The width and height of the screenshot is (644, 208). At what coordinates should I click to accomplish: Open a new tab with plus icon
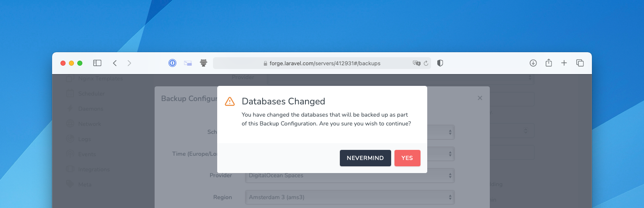pos(564,63)
